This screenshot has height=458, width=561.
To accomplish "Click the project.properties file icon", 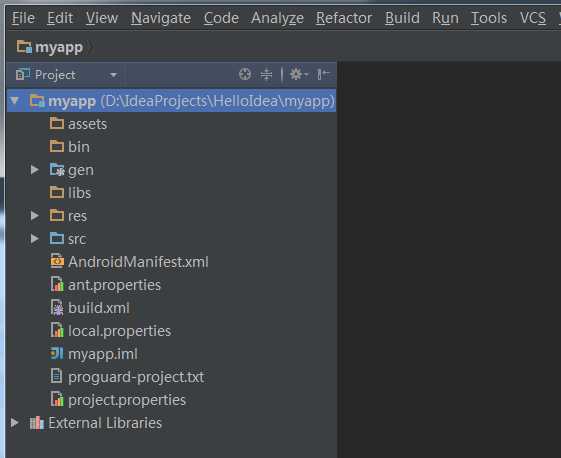I will [57, 399].
